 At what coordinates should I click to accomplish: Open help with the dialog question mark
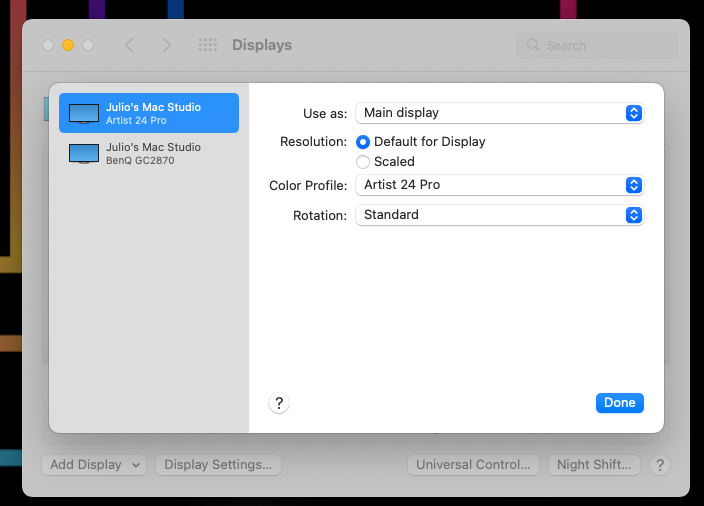(x=279, y=403)
